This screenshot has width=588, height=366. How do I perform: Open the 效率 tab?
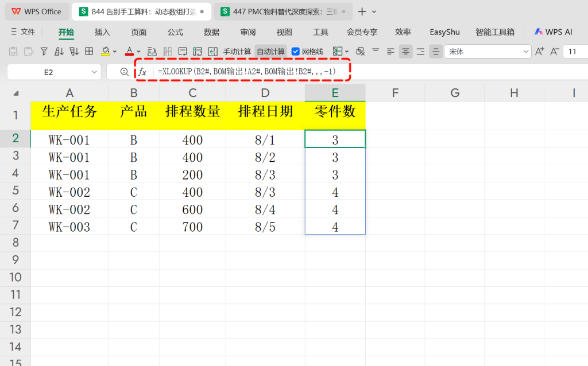coord(403,32)
